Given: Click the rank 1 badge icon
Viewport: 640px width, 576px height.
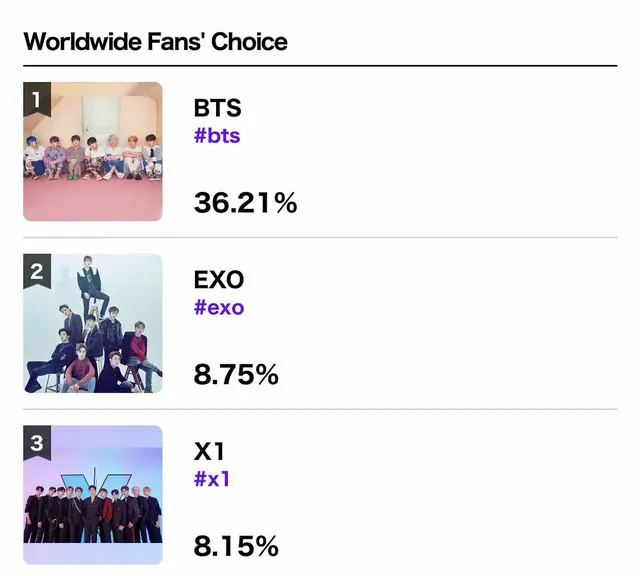Looking at the screenshot, I should [x=37, y=99].
